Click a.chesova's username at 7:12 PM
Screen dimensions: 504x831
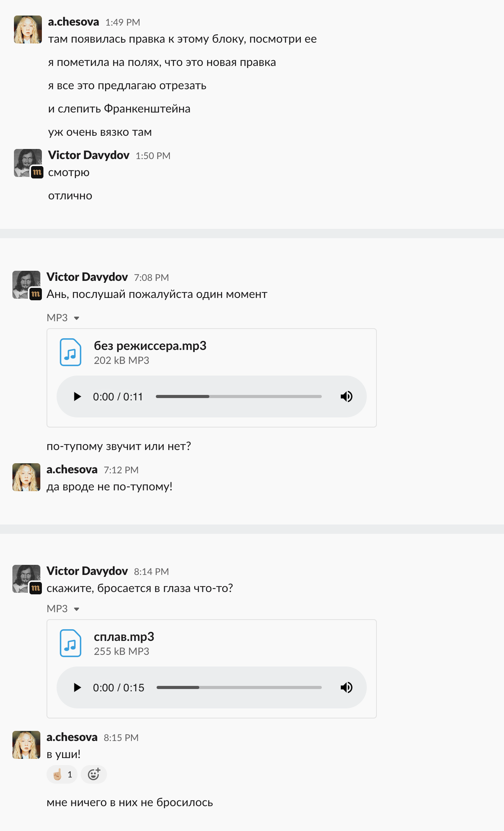coord(72,469)
